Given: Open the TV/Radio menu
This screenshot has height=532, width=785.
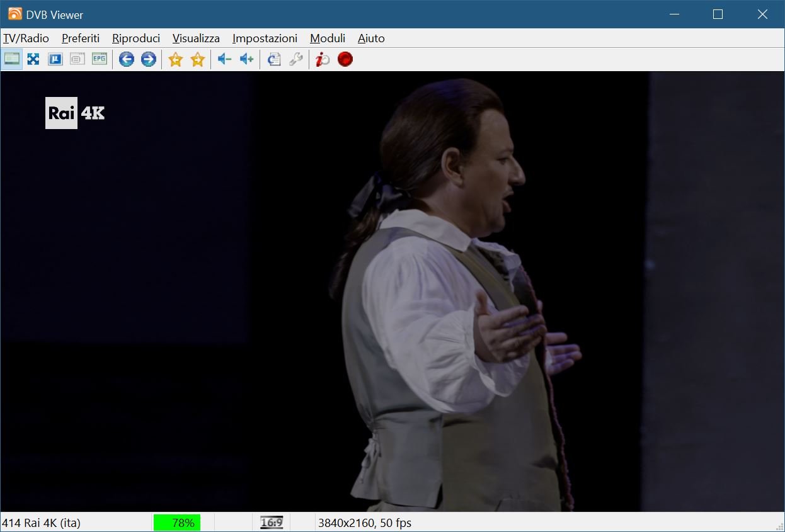Looking at the screenshot, I should pyautogui.click(x=26, y=38).
